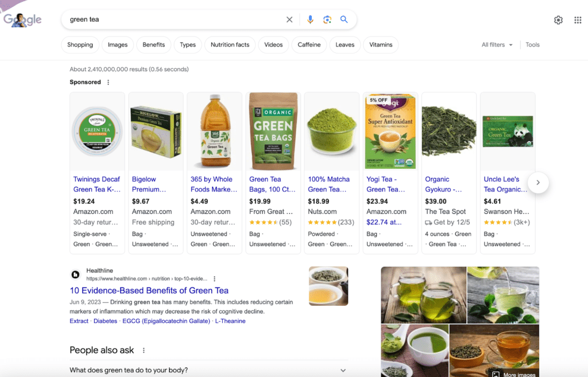The width and height of the screenshot is (588, 377).
Task: Open the tea pouring into cup image
Action: coord(503,295)
